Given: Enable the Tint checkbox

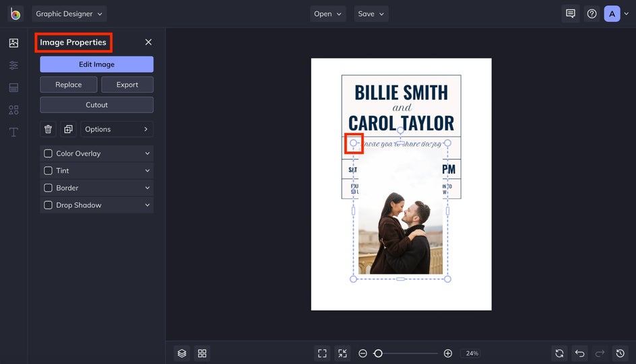Looking at the screenshot, I should pos(48,171).
